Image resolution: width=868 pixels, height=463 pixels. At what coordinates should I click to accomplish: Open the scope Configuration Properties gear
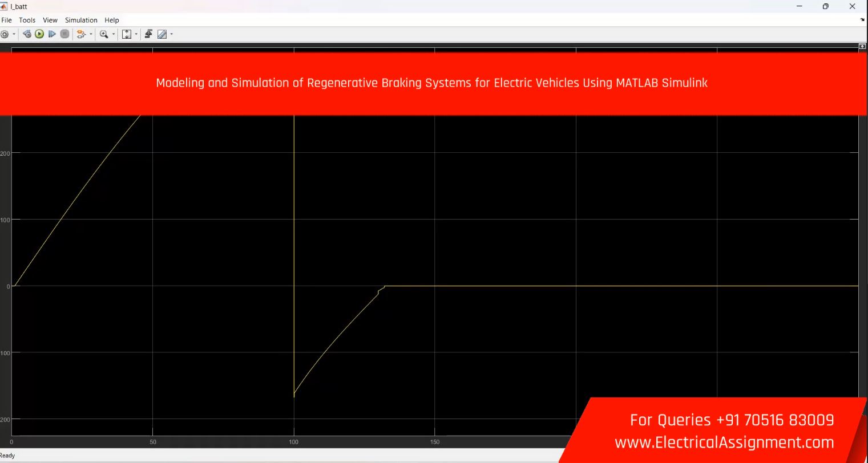(x=5, y=34)
